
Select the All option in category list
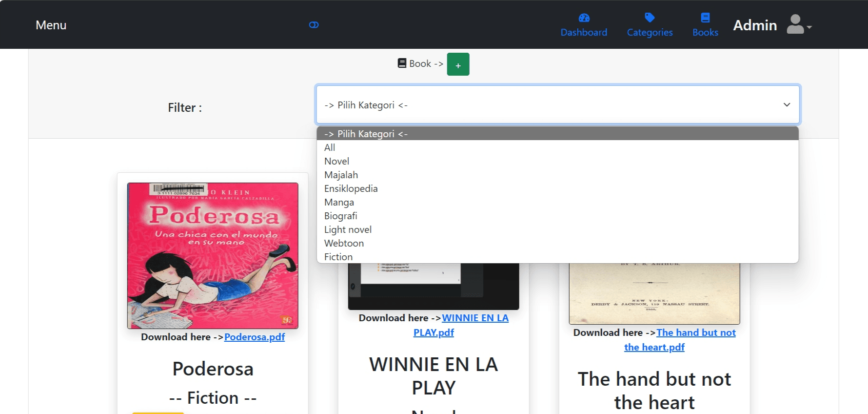pyautogui.click(x=330, y=147)
